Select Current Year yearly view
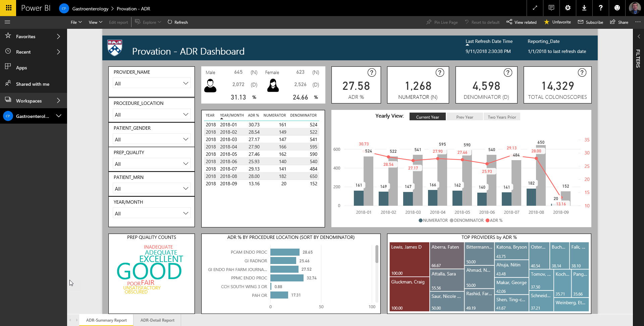 [427, 117]
